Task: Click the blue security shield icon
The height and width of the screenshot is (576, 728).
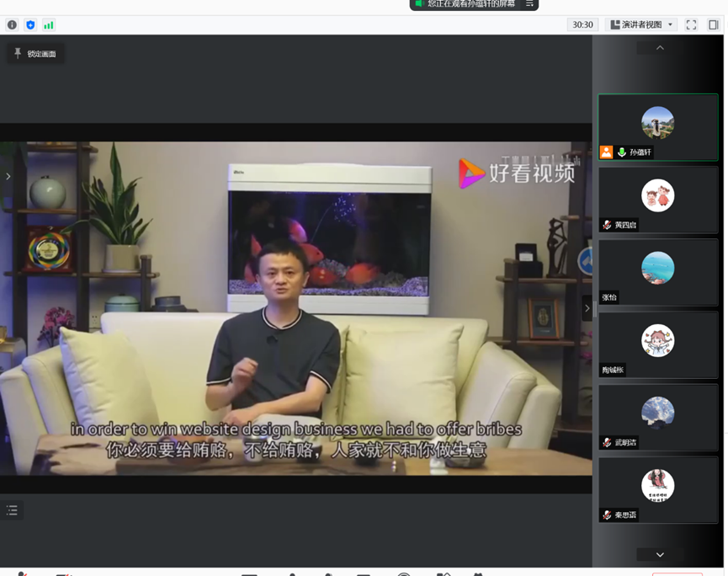Action: [x=30, y=25]
